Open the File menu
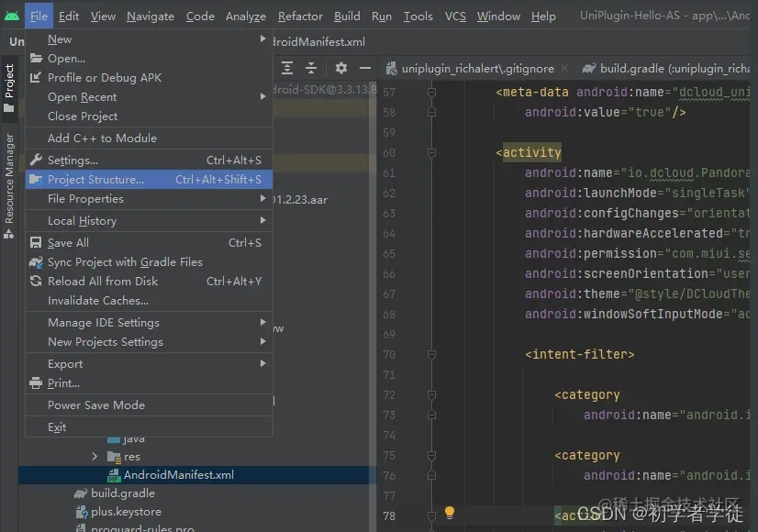The height and width of the screenshot is (532, 758). coord(39,17)
